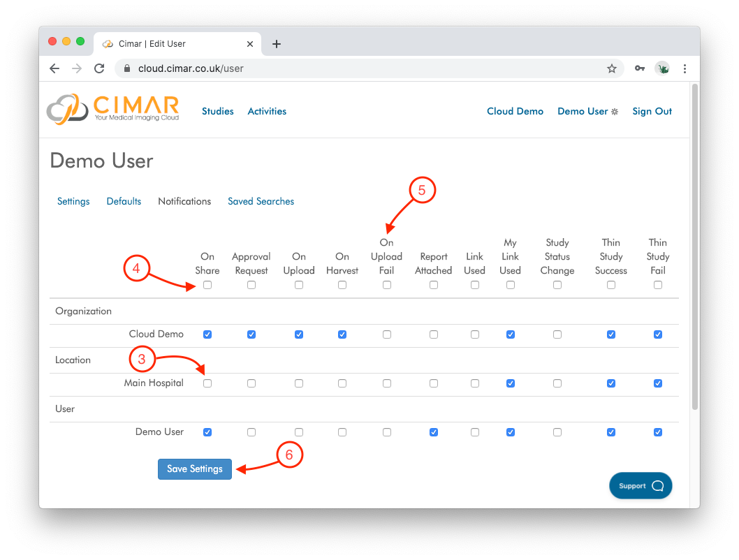Check the Study Status Change header checkbox
The height and width of the screenshot is (560, 739).
(x=557, y=285)
